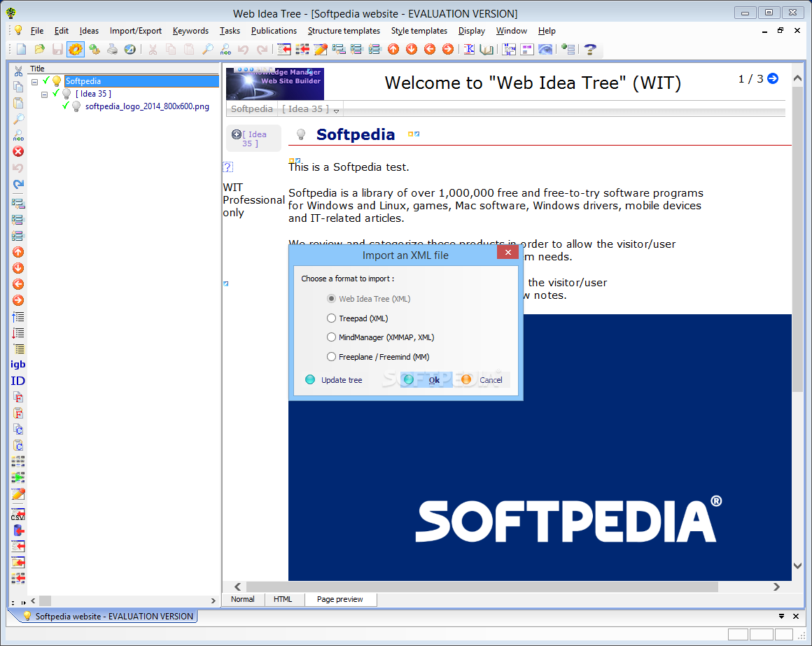Open the Structure templates menu

pos(344,31)
